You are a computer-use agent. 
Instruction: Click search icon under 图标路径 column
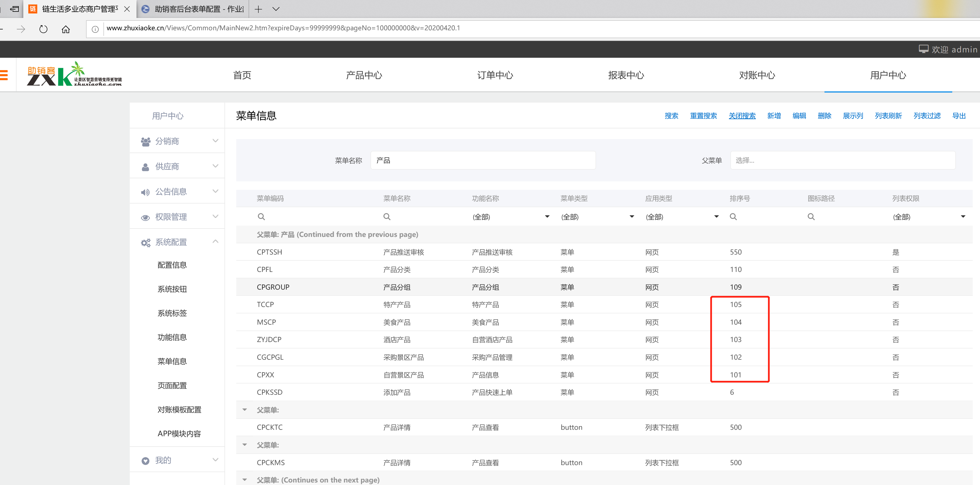(811, 217)
